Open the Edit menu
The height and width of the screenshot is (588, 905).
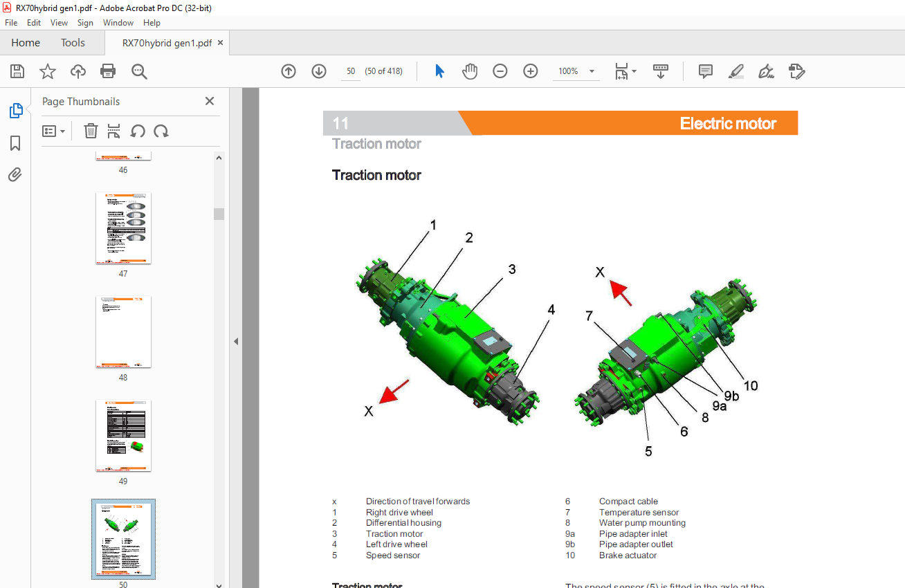[x=34, y=23]
